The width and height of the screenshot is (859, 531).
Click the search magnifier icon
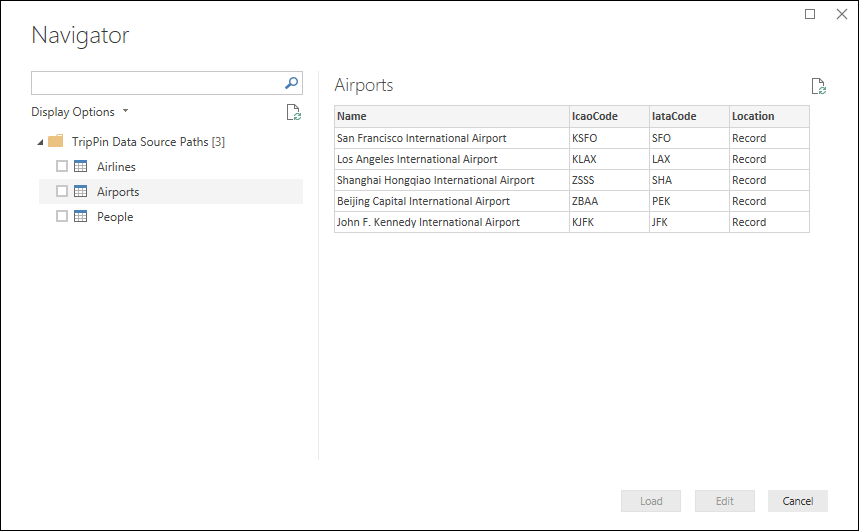tap(291, 83)
